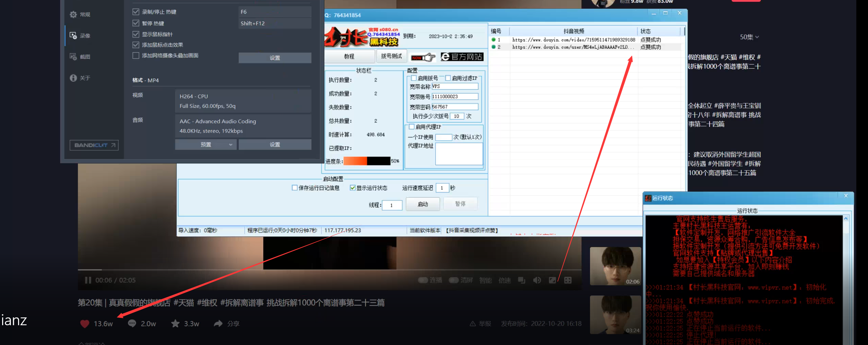Open the 智能 quality option
This screenshot has height=345, width=868.
pyautogui.click(x=486, y=280)
